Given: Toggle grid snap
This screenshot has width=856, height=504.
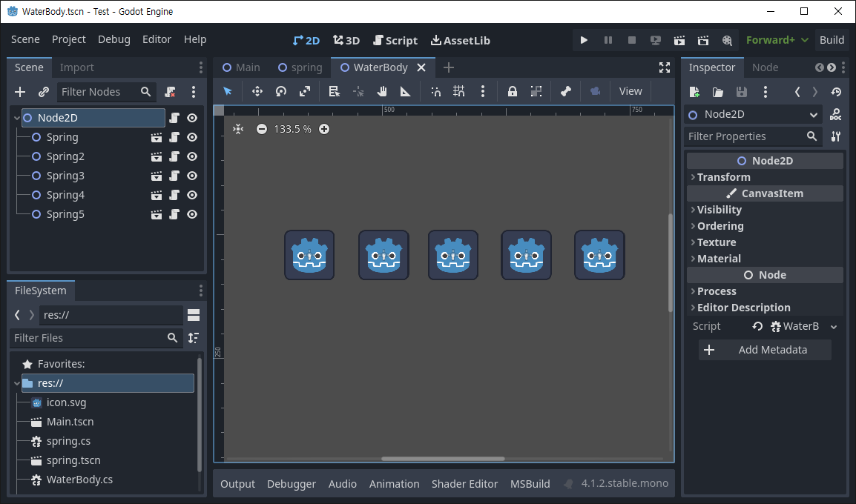Looking at the screenshot, I should coord(458,91).
